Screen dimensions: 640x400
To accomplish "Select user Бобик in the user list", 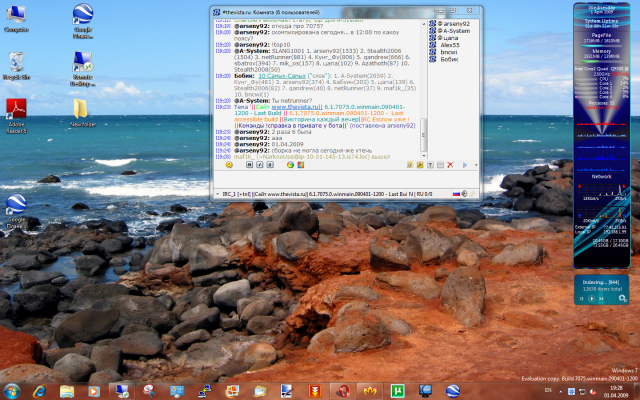I will [x=444, y=59].
